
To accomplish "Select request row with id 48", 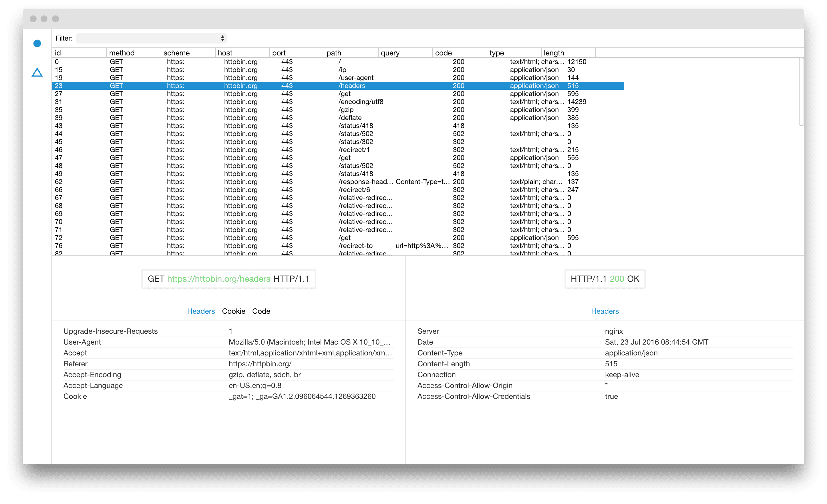I will [x=338, y=166].
